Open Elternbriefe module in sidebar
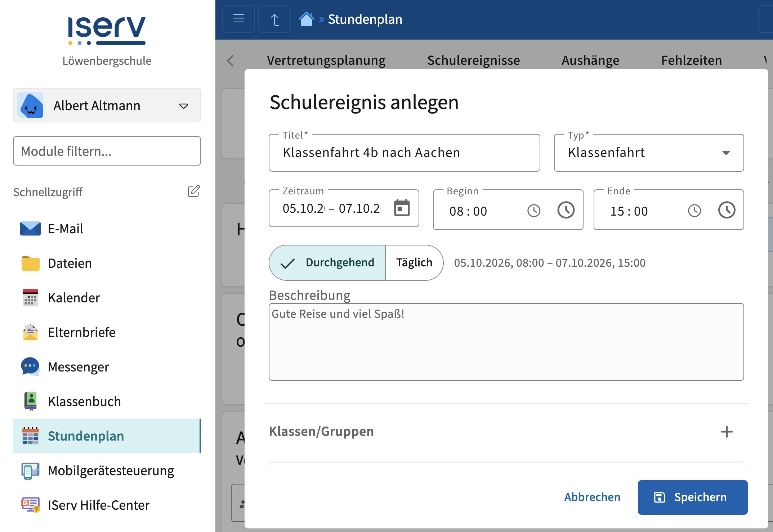 pyautogui.click(x=107, y=332)
